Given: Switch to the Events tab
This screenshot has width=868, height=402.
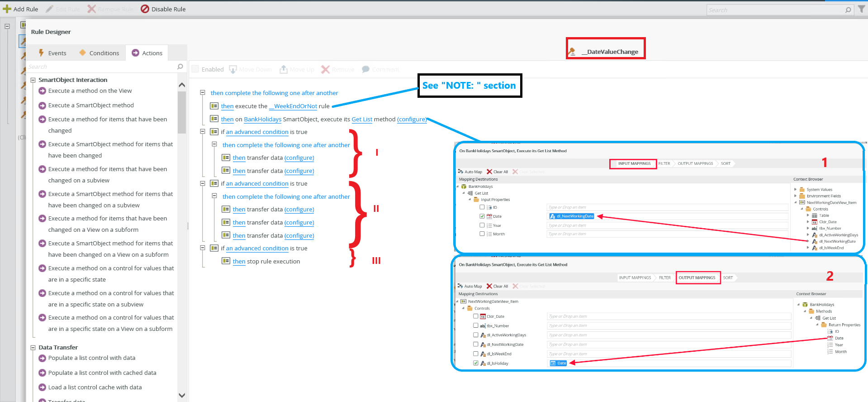Looking at the screenshot, I should pyautogui.click(x=52, y=53).
